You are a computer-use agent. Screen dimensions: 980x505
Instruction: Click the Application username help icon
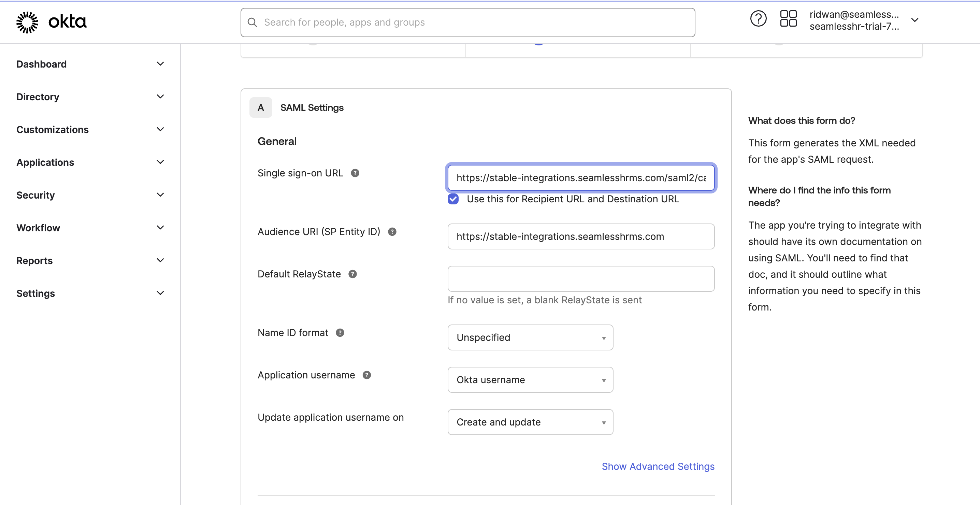click(366, 375)
